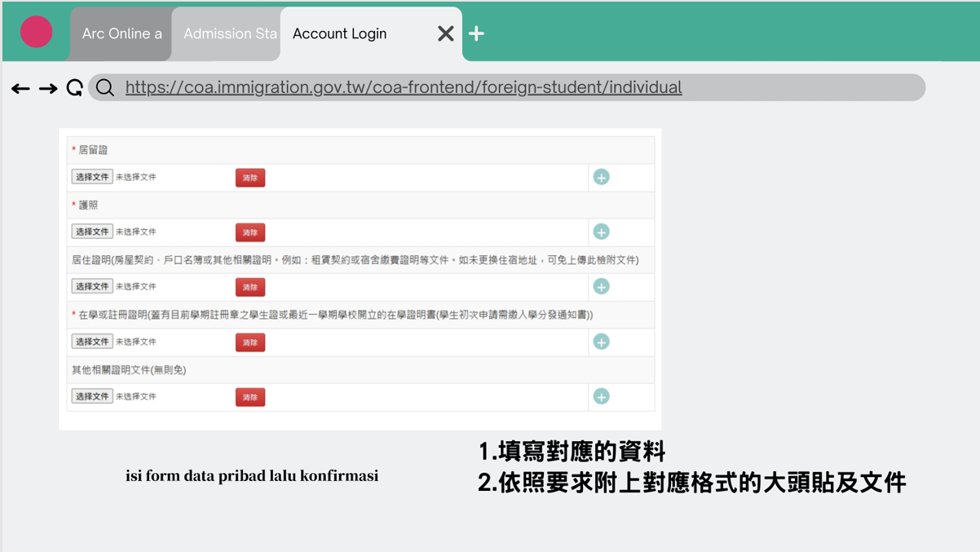Click 選擇文件 to upload the 居留證 file
The height and width of the screenshot is (552, 980).
(x=92, y=176)
